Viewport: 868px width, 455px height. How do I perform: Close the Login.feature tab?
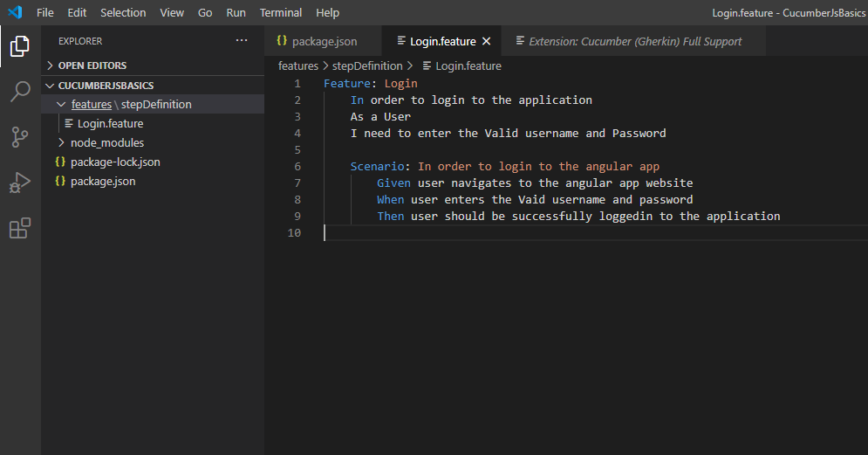click(486, 41)
